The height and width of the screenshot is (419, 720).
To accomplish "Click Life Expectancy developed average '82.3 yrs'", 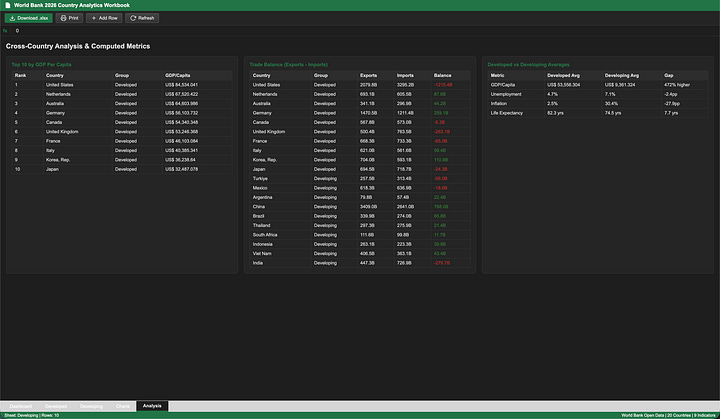I will click(555, 113).
